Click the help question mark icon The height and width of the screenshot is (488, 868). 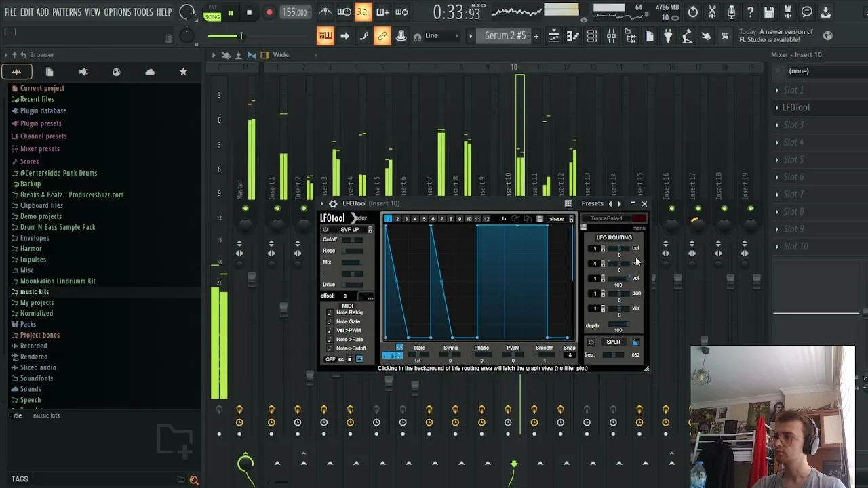[x=750, y=12]
